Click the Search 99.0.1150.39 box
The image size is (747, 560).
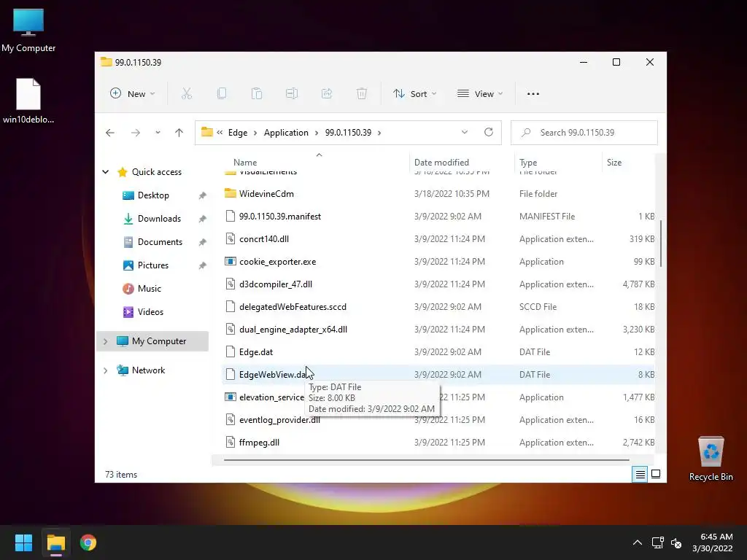(x=584, y=133)
